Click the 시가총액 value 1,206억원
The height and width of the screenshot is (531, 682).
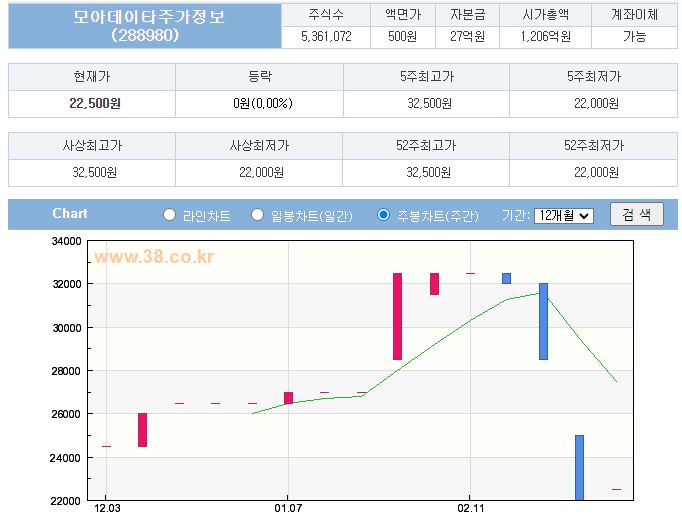pyautogui.click(x=546, y=37)
